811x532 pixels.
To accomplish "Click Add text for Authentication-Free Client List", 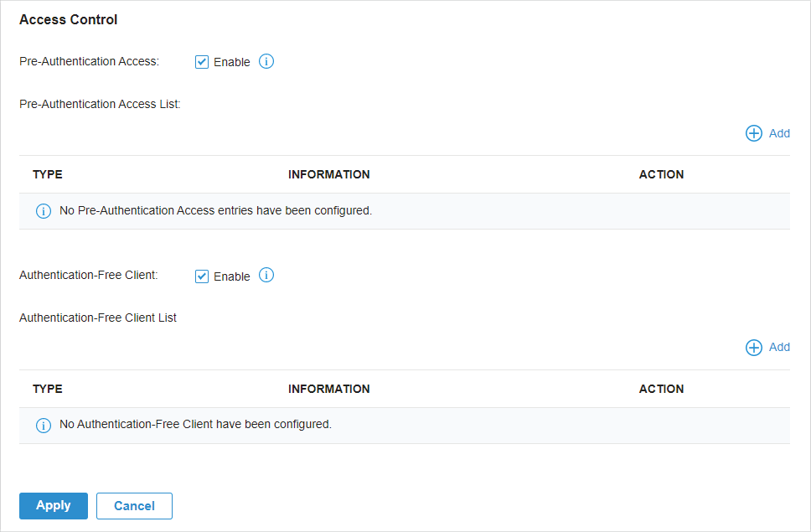I will coord(779,347).
